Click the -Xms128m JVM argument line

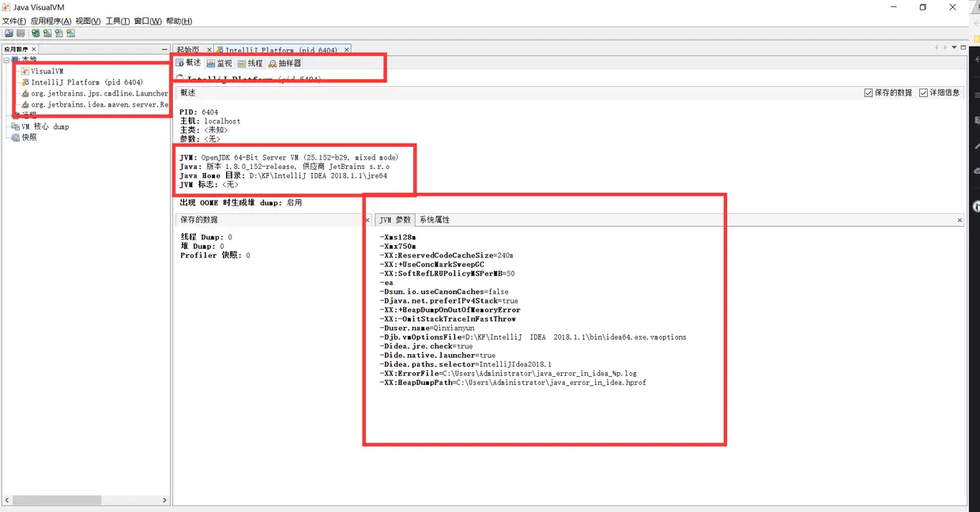pos(398,237)
